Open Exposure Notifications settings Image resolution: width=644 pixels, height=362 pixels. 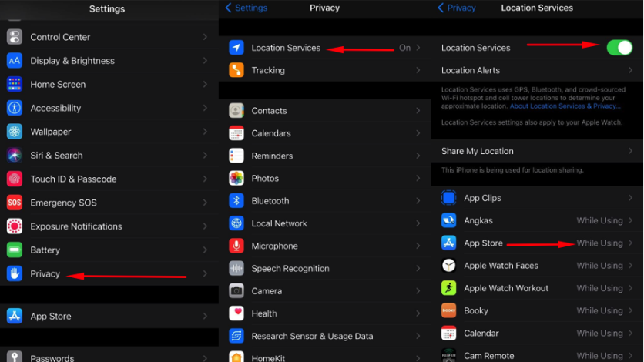click(109, 226)
